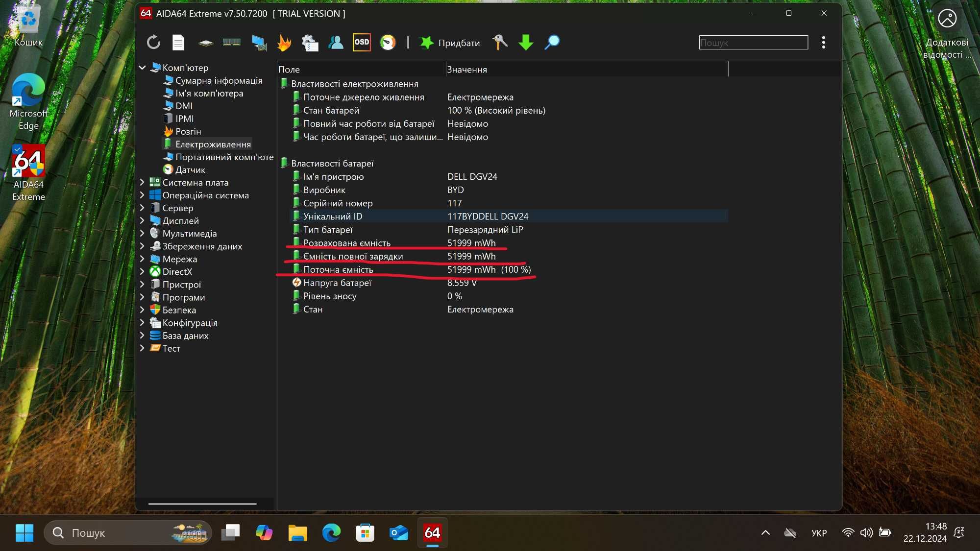This screenshot has height=551, width=980.
Task: Click the taskbar Пошук search box
Action: pyautogui.click(x=128, y=532)
